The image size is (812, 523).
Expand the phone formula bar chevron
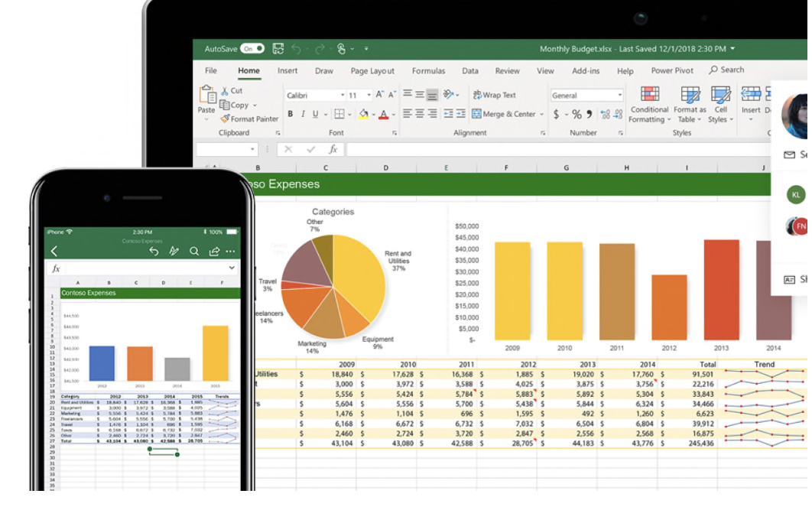coord(232,268)
